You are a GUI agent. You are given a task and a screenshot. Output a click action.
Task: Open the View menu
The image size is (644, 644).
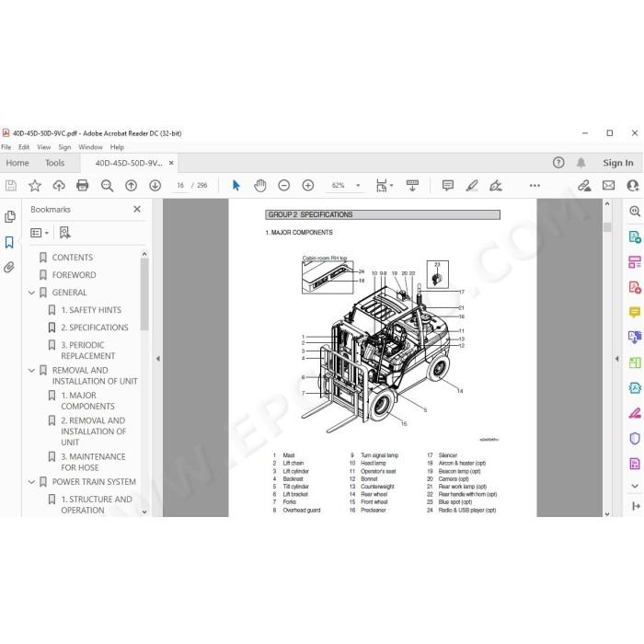pyautogui.click(x=43, y=147)
